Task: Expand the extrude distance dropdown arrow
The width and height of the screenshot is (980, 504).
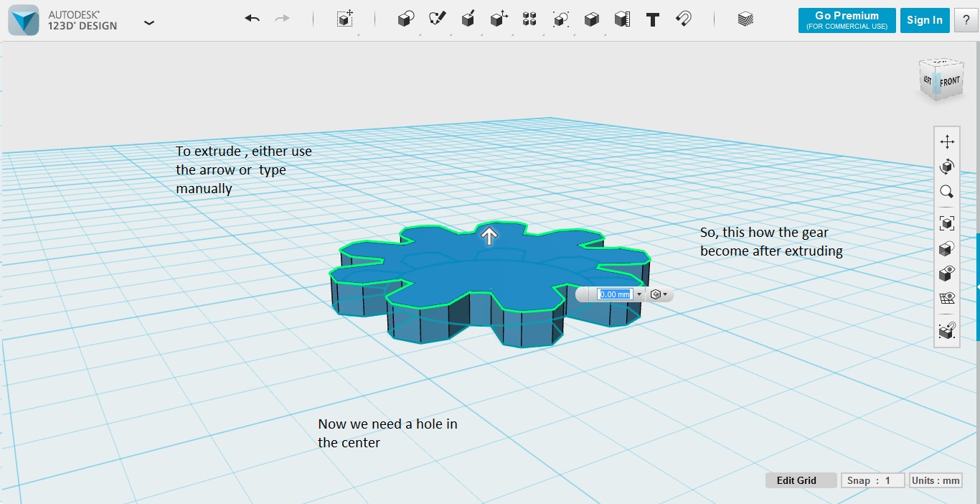Action: click(639, 294)
